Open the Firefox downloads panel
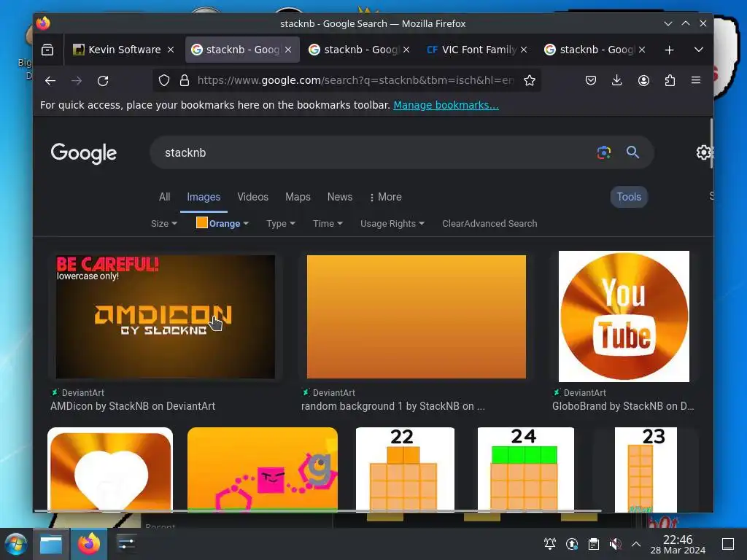747x560 pixels. click(x=617, y=80)
